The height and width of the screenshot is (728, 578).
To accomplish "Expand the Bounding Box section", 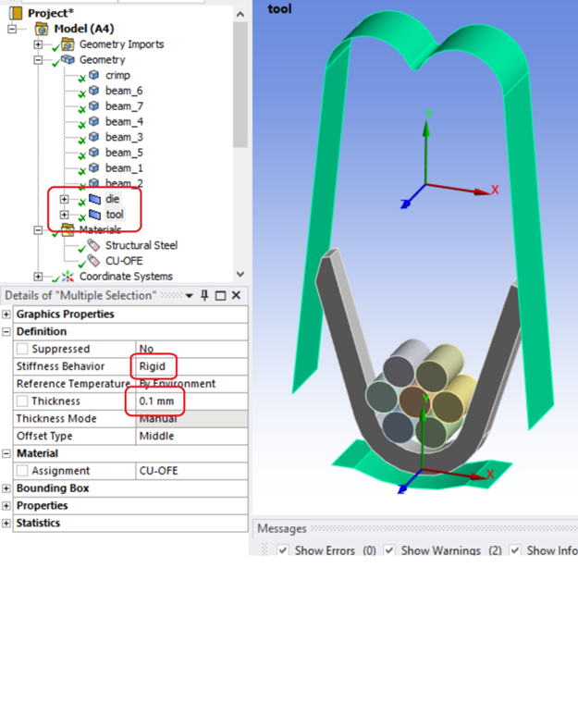I will click(x=6, y=488).
